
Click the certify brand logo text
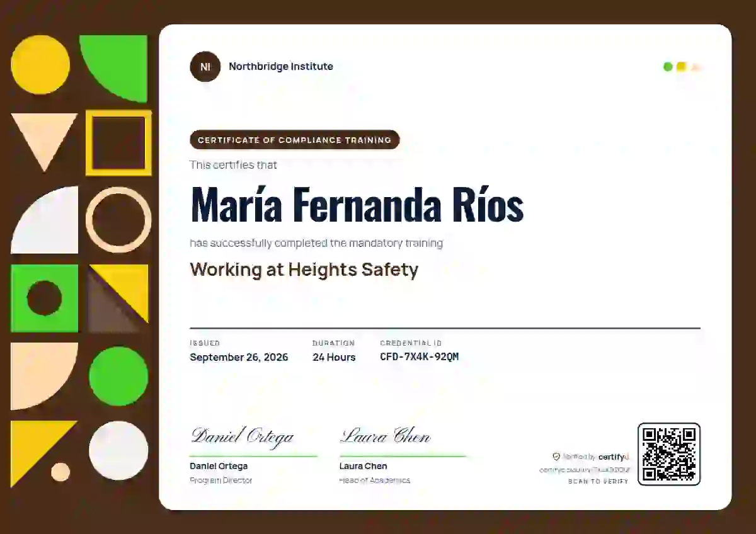[614, 457]
